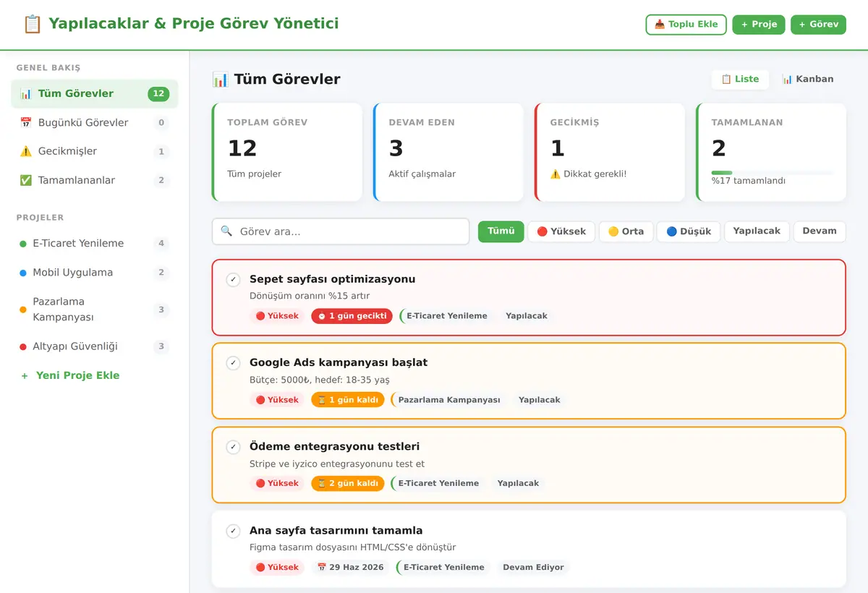868x593 pixels.
Task: Click the red dot next to Altyapı Güvenliği
Action: point(23,346)
